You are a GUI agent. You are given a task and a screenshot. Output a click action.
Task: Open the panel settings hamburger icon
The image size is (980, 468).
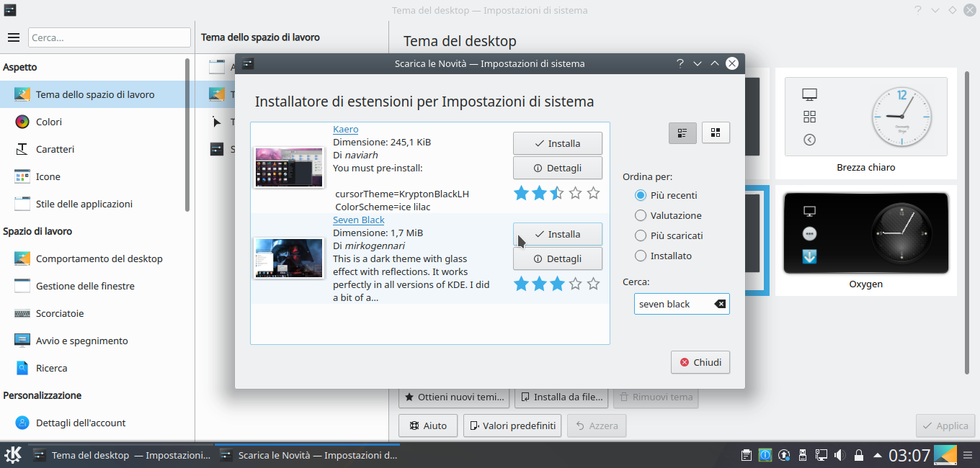pos(968,455)
